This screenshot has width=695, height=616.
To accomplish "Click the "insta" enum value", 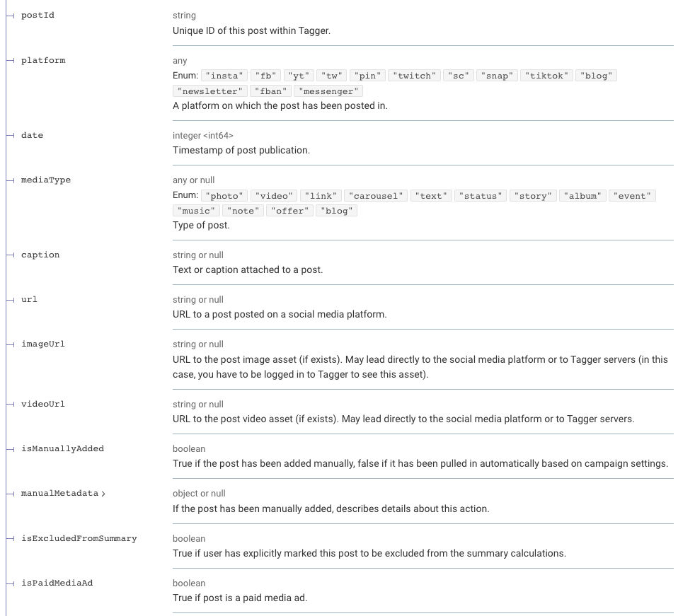I will 223,76.
